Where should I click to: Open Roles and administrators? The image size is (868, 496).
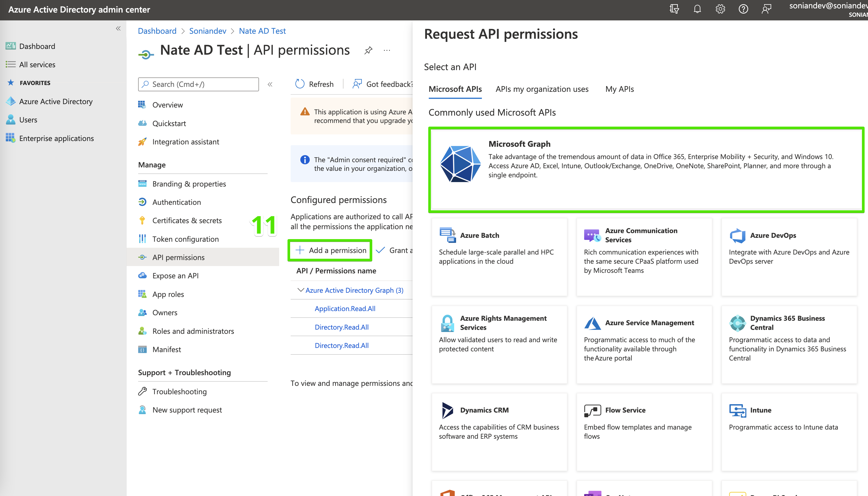[x=193, y=331]
